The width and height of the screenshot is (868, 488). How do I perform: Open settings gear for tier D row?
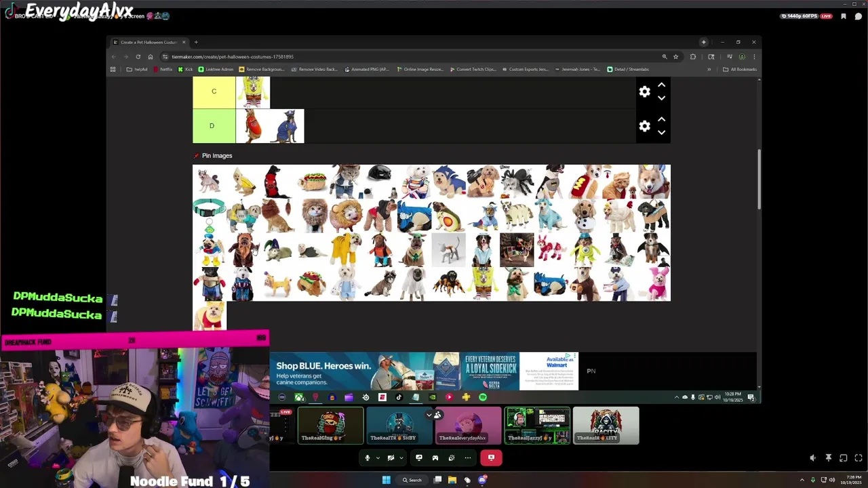point(644,126)
